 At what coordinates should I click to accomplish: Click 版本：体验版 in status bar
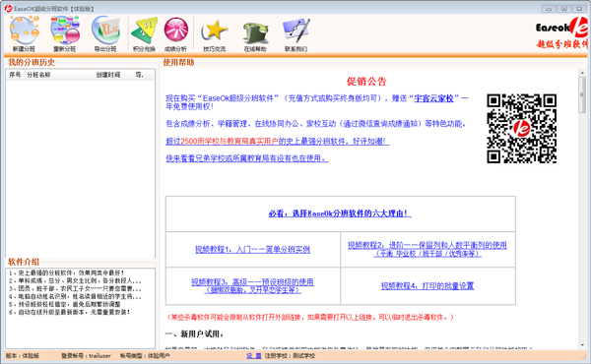[x=23, y=356]
